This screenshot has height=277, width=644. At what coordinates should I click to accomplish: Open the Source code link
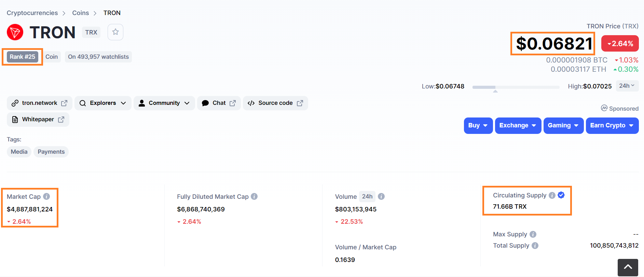(x=275, y=103)
